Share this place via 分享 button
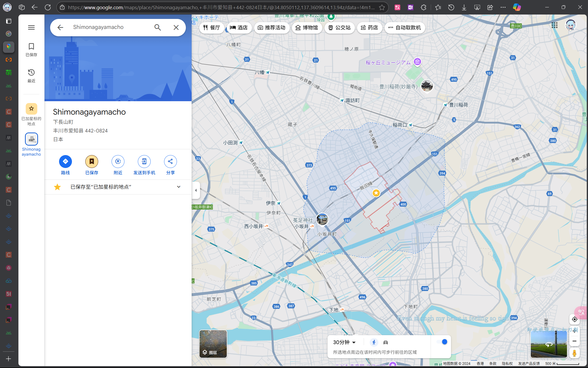 pos(170,165)
